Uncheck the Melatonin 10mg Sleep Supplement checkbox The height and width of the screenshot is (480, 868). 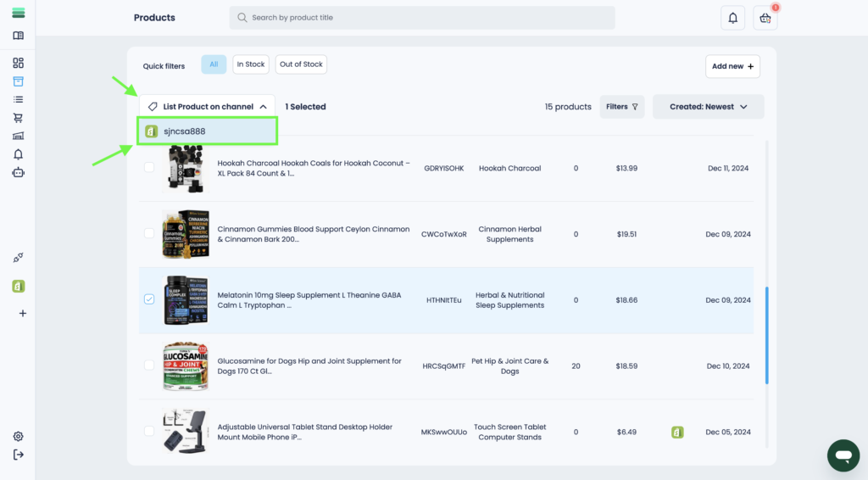[x=149, y=299]
